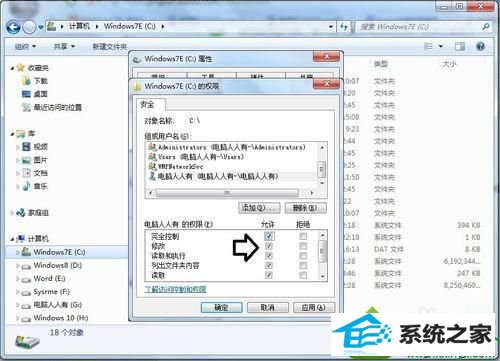Close the Windows7E (C:) 属性 dialog

326,56
